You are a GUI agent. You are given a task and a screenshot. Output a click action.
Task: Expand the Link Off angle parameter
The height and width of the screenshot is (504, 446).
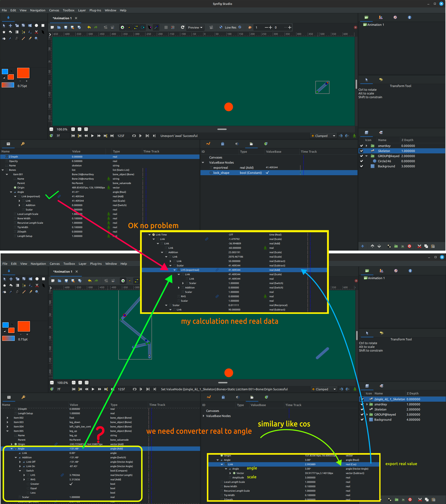pyautogui.click(x=20, y=462)
